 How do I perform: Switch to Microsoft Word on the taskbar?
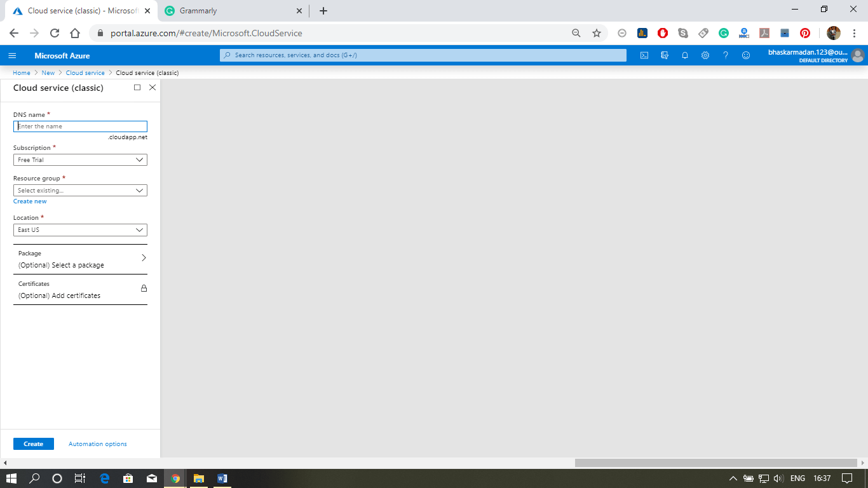click(x=222, y=478)
